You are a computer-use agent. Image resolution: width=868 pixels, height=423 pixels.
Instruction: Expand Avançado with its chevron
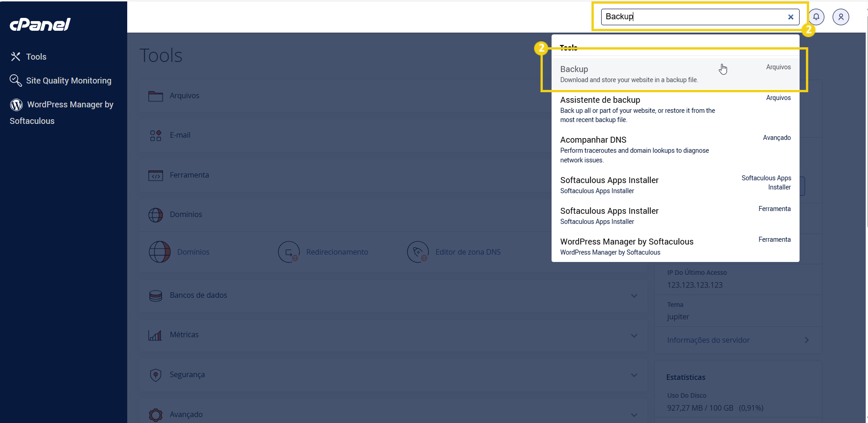634,415
